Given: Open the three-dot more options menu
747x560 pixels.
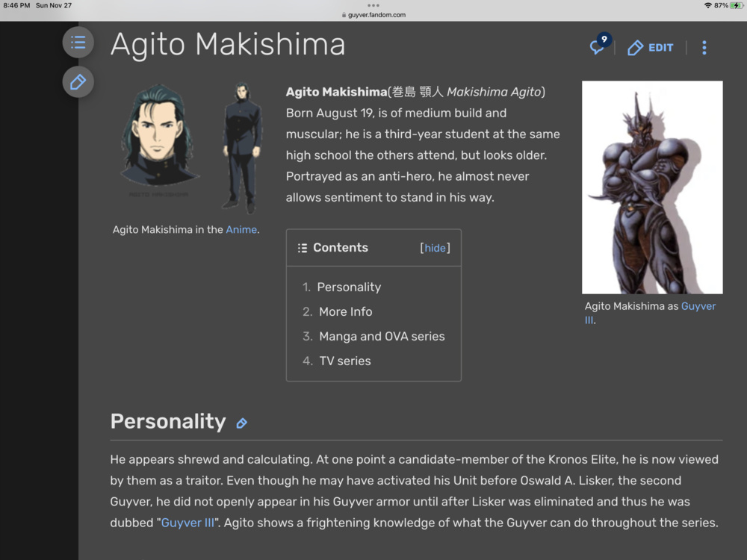Looking at the screenshot, I should [704, 48].
